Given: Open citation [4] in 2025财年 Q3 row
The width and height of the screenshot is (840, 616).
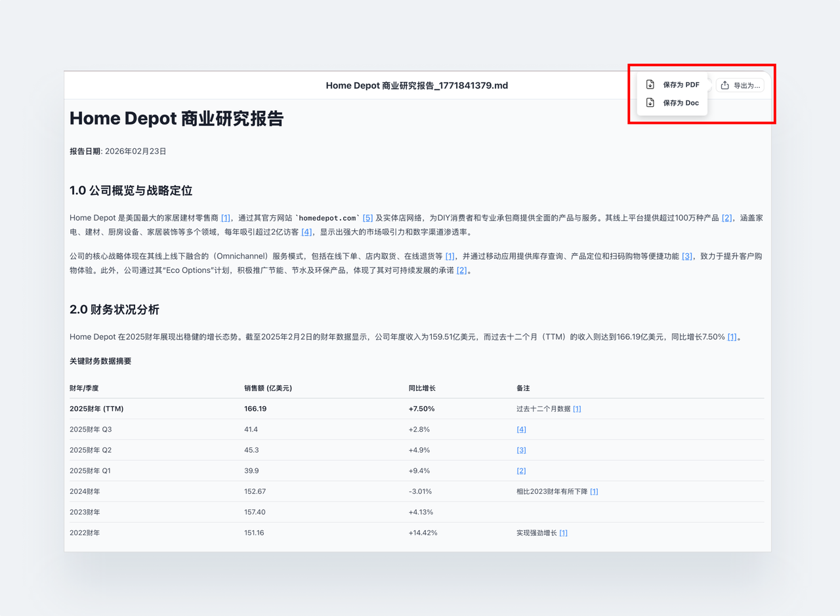Looking at the screenshot, I should 521,430.
